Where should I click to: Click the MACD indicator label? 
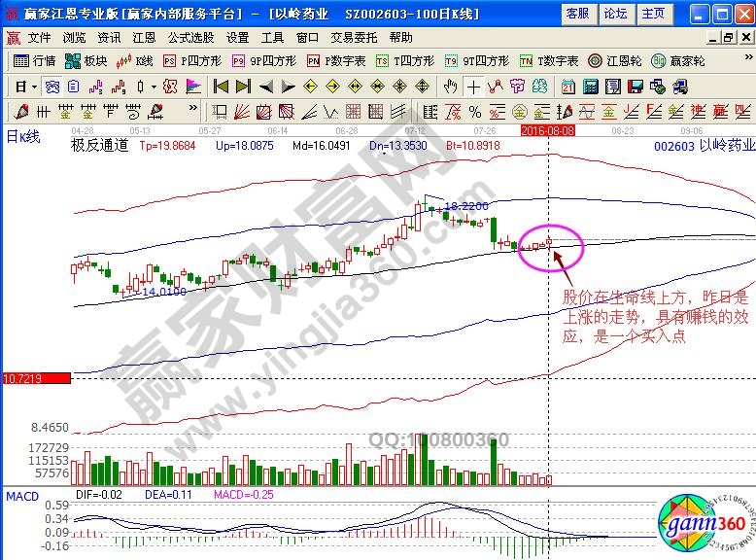pos(22,496)
